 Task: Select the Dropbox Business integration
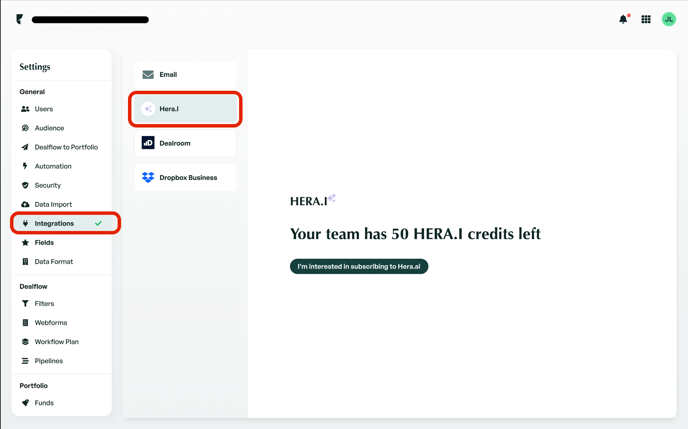click(x=185, y=177)
